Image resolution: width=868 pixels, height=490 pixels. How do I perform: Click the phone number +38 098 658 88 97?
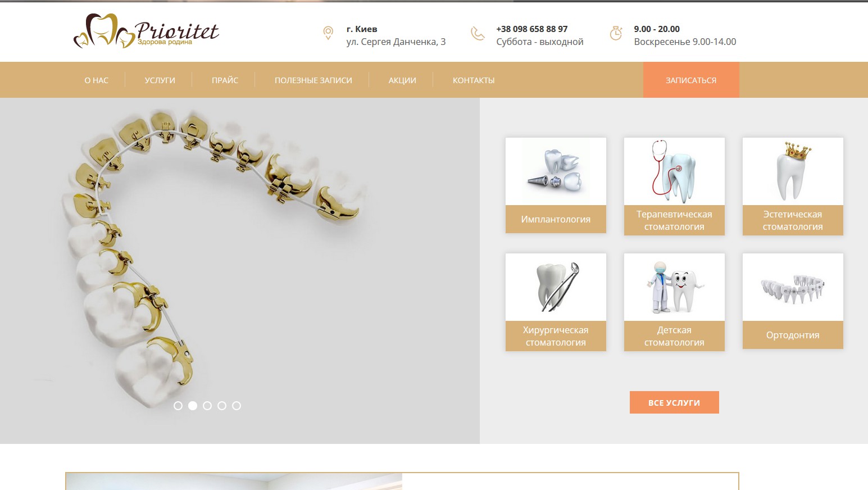(532, 29)
